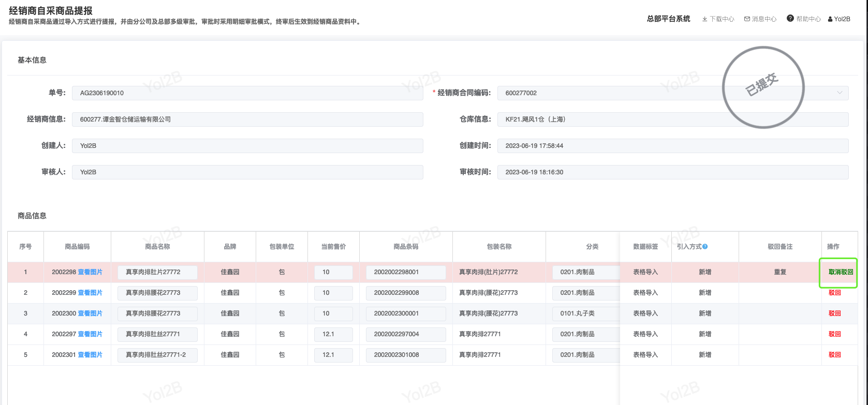
Task: Click the 单号 field AG2306190010
Action: tap(247, 93)
